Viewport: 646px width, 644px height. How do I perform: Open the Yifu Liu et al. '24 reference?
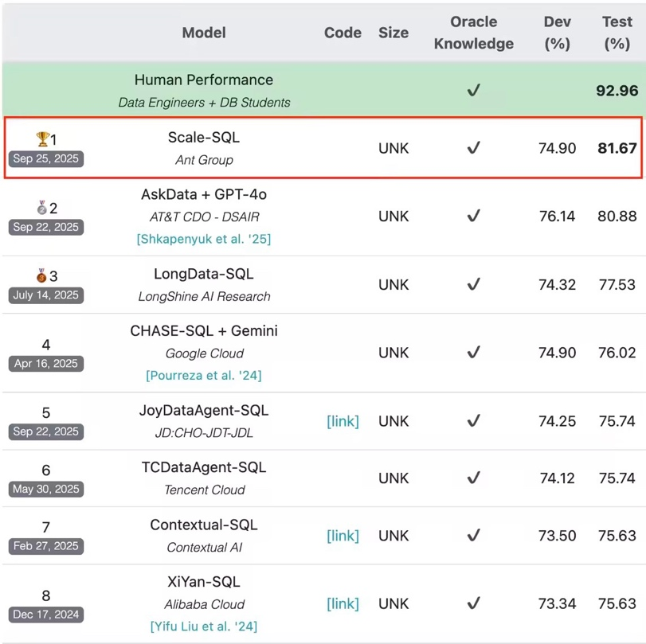tap(204, 626)
